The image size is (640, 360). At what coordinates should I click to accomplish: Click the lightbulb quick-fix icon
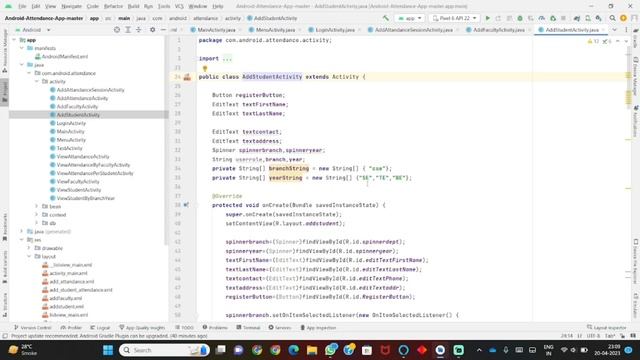[x=205, y=69]
